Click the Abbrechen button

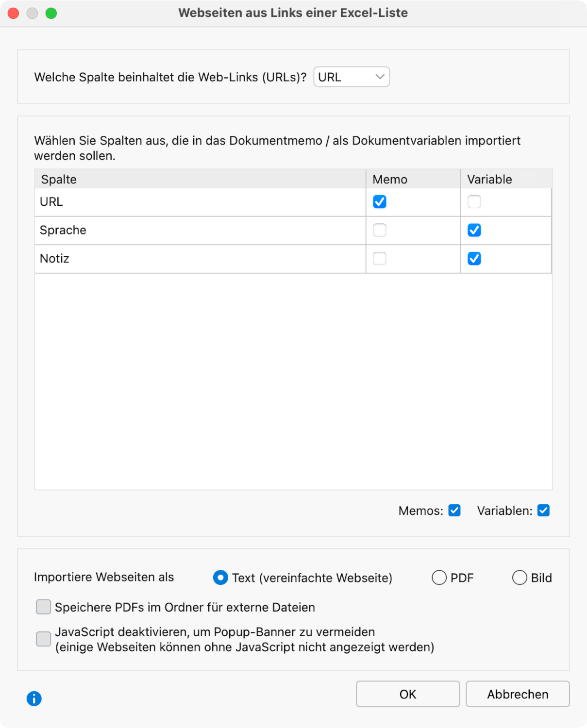(x=518, y=694)
